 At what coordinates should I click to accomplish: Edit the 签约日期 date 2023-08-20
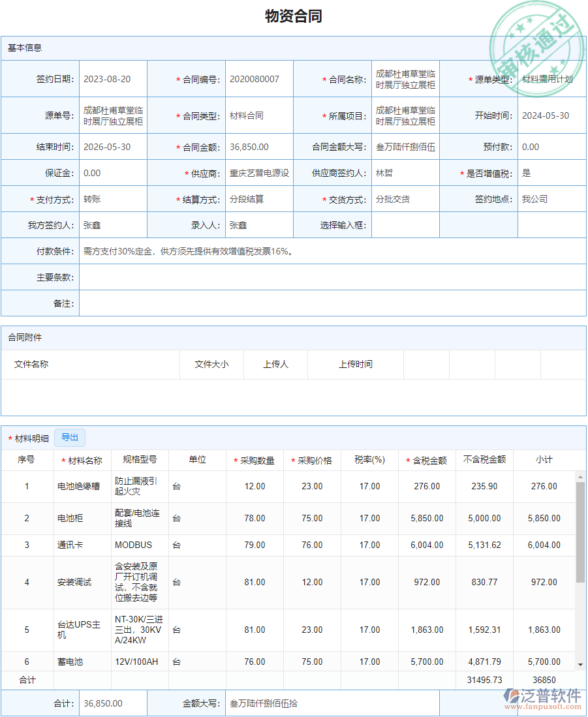112,78
